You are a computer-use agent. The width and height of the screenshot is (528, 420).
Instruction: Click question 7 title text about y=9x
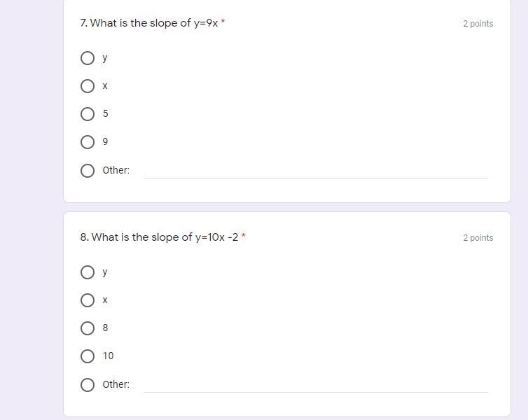point(148,23)
